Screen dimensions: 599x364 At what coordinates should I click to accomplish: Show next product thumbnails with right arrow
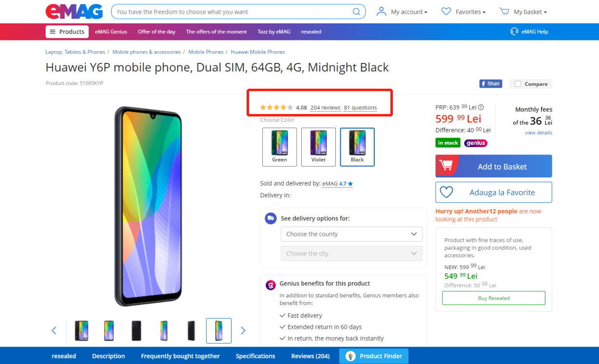click(x=243, y=331)
